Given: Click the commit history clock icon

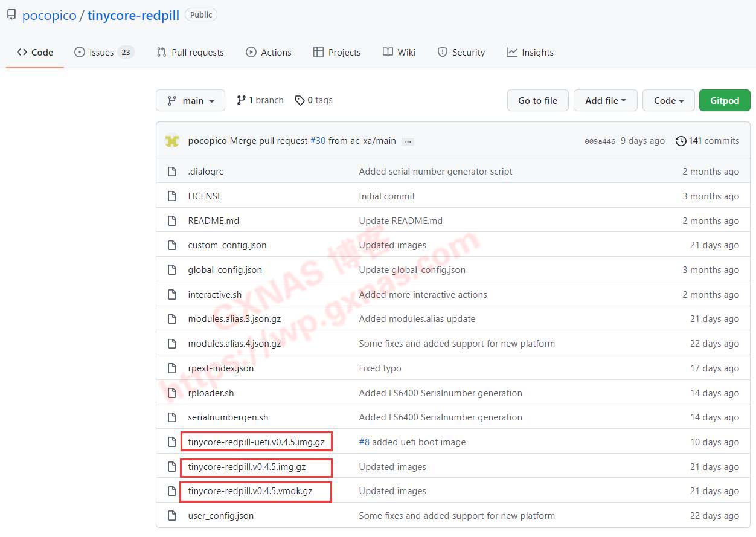Looking at the screenshot, I should point(681,141).
